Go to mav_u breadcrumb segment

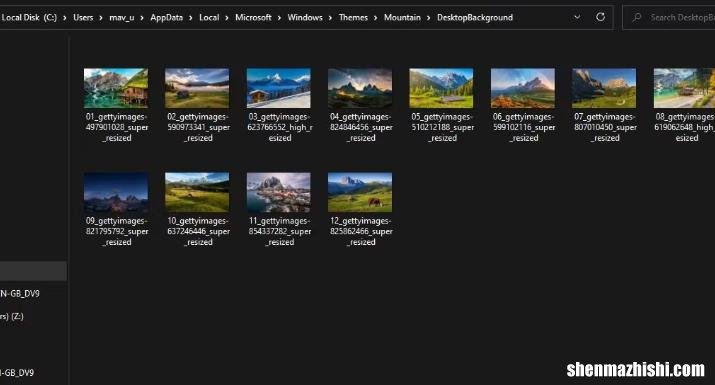[x=122, y=17]
